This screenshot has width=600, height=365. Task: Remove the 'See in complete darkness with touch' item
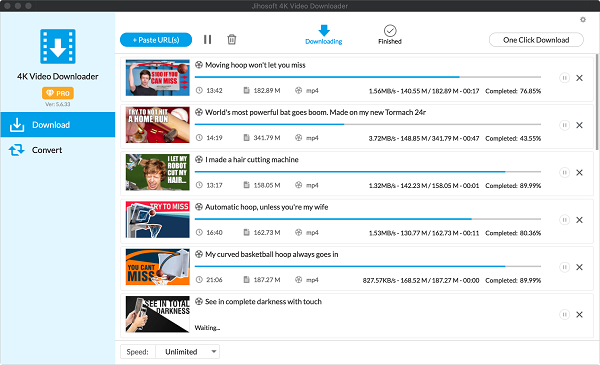579,314
